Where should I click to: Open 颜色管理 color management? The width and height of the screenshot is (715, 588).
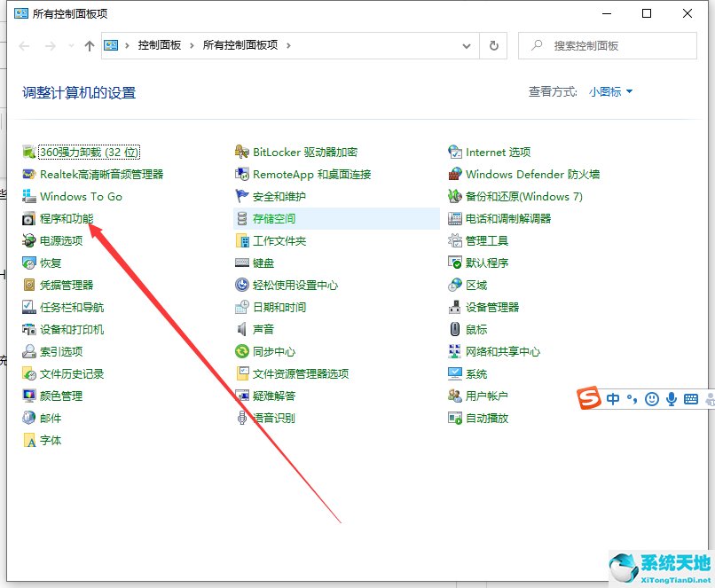tap(62, 396)
